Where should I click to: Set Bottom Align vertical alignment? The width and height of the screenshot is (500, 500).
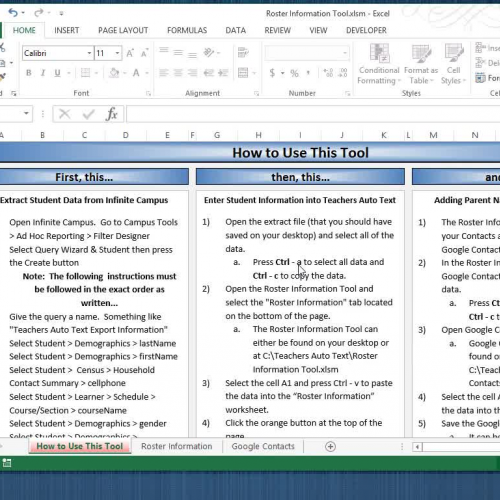click(192, 55)
